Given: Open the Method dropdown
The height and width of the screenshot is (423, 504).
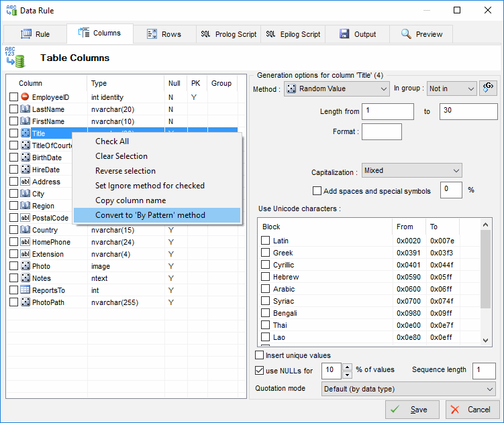Looking at the screenshot, I should pyautogui.click(x=336, y=88).
